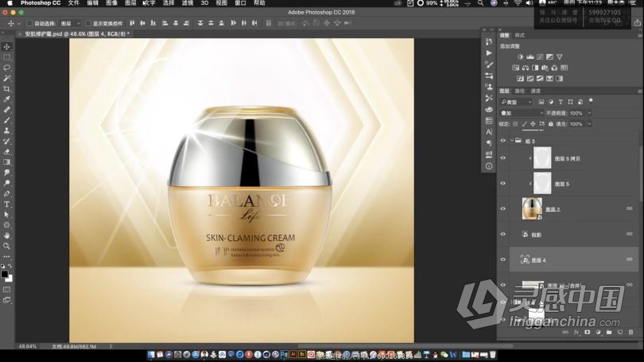Screen dimensions: 644x362
Task: Open the 图像 menu
Action: 112,3
